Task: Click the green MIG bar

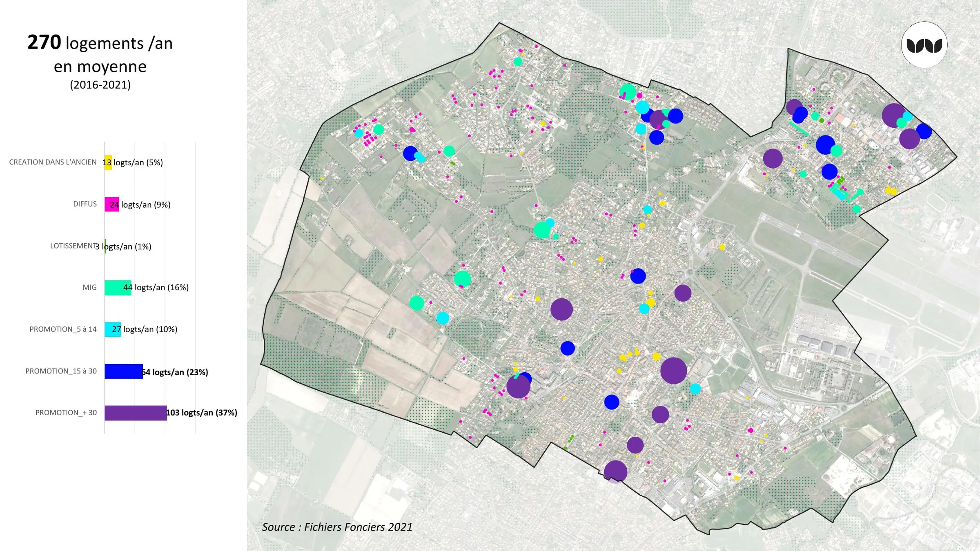Action: pyautogui.click(x=118, y=288)
